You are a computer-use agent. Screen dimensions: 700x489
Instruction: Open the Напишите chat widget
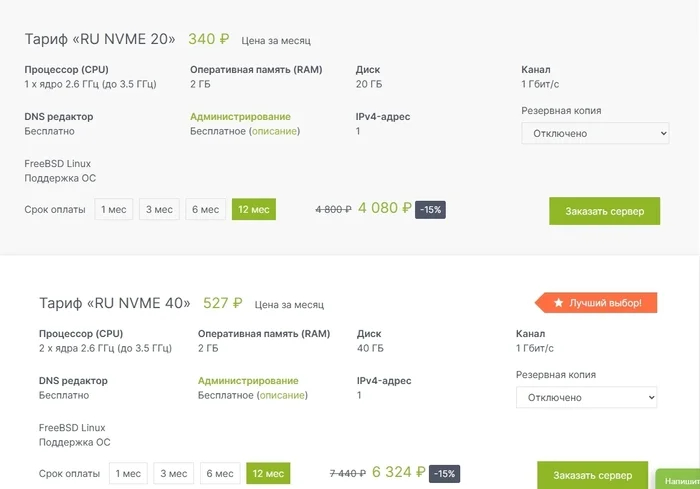pos(678,481)
